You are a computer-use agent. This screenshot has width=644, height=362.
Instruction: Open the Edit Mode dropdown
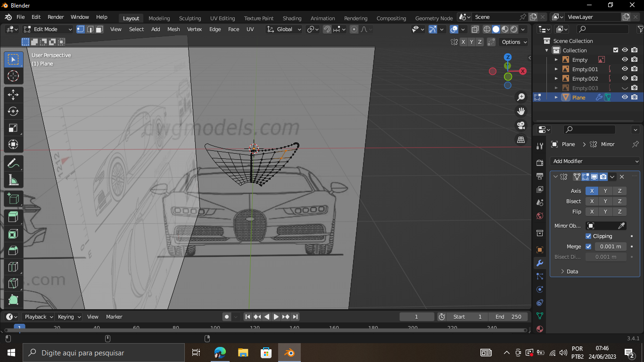48,29
